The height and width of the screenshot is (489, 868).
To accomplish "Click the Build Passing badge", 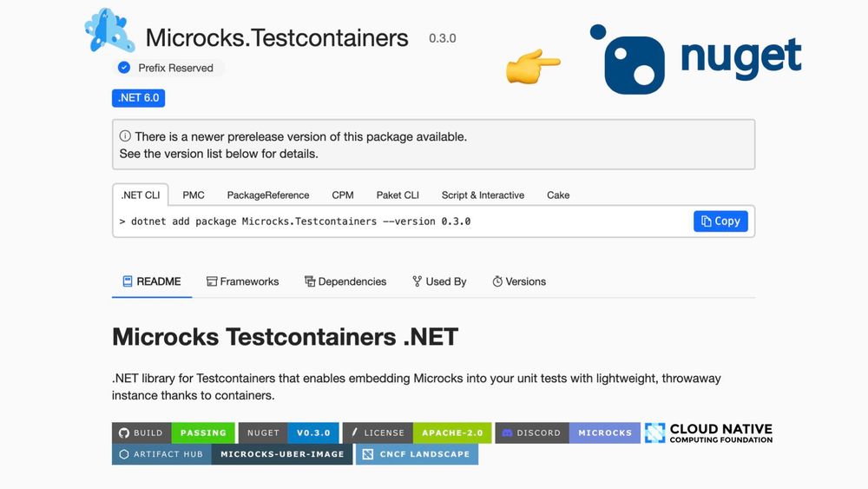I will pyautogui.click(x=174, y=433).
